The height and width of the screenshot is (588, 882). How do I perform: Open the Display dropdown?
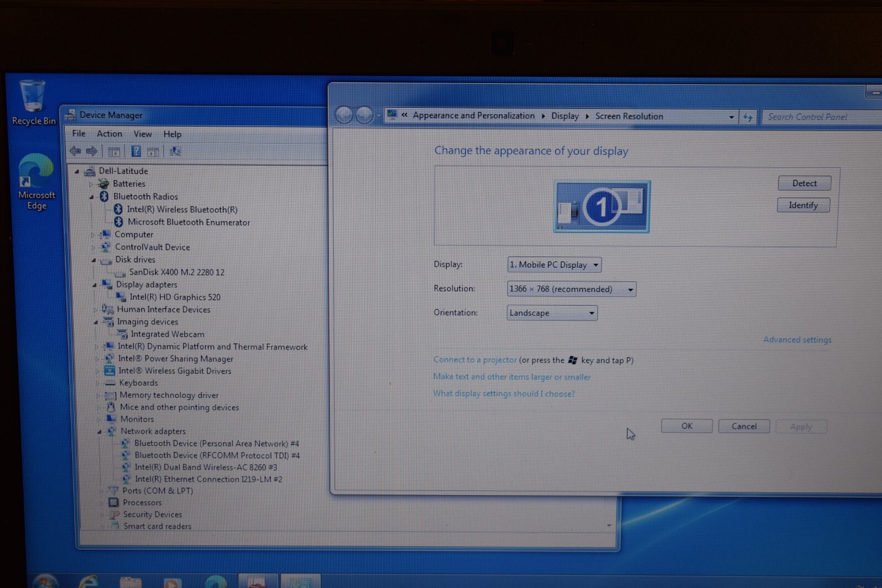554,265
